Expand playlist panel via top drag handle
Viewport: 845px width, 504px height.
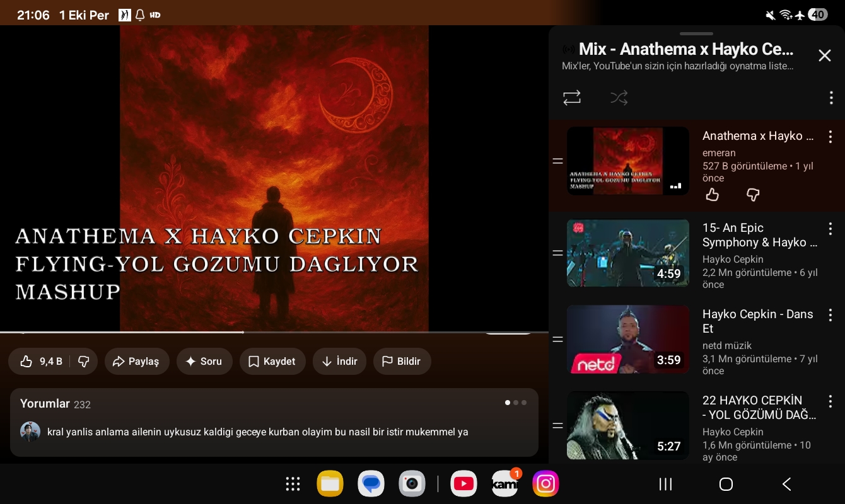click(697, 33)
